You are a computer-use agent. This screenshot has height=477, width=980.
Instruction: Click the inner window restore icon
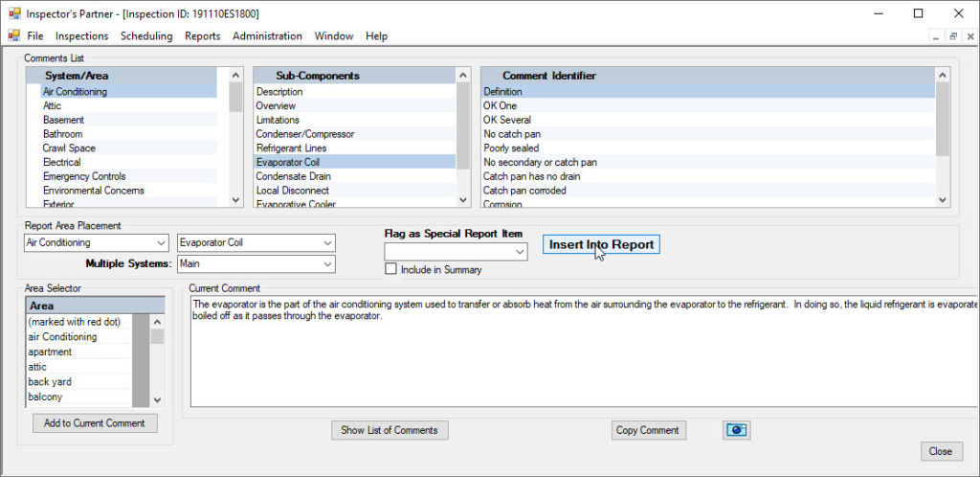953,36
